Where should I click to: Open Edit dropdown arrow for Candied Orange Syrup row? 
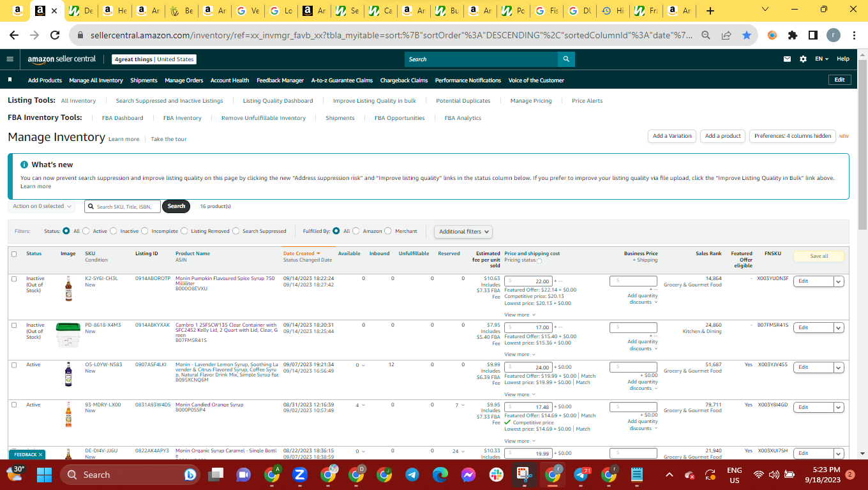[x=839, y=407]
